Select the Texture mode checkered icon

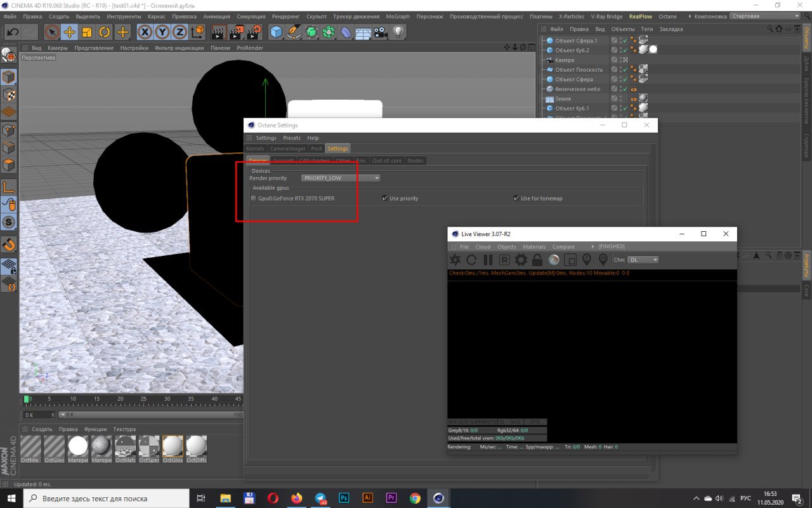coord(8,95)
